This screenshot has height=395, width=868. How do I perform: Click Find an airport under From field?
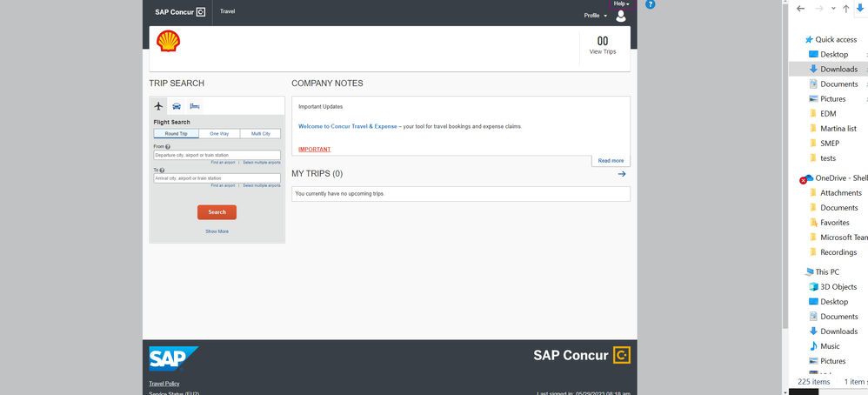223,163
